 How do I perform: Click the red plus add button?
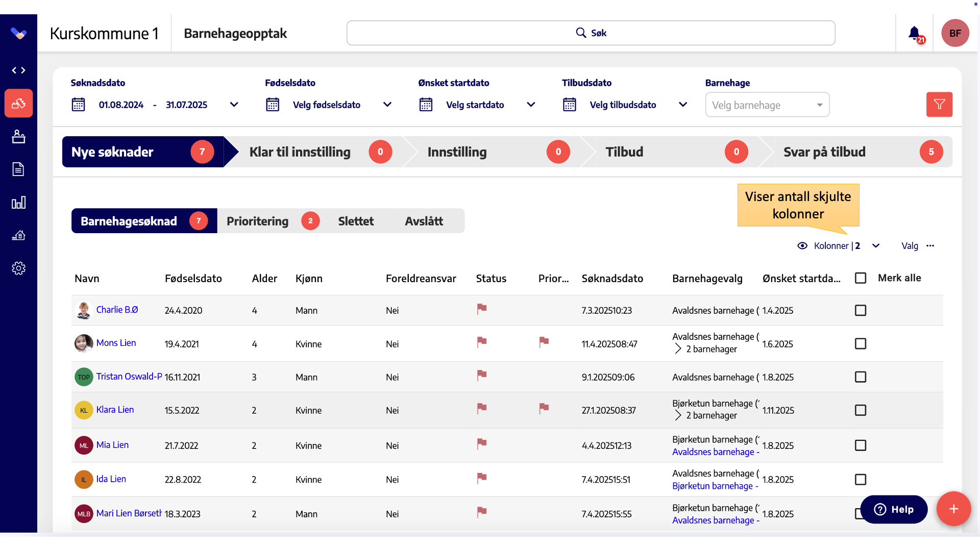click(x=953, y=509)
